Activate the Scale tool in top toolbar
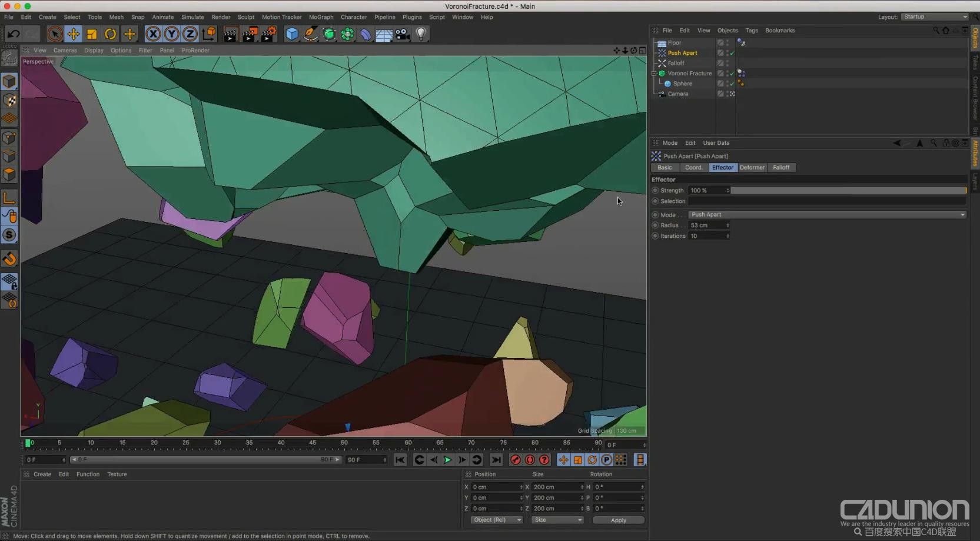Screen dimensions: 980x541 pos(92,34)
